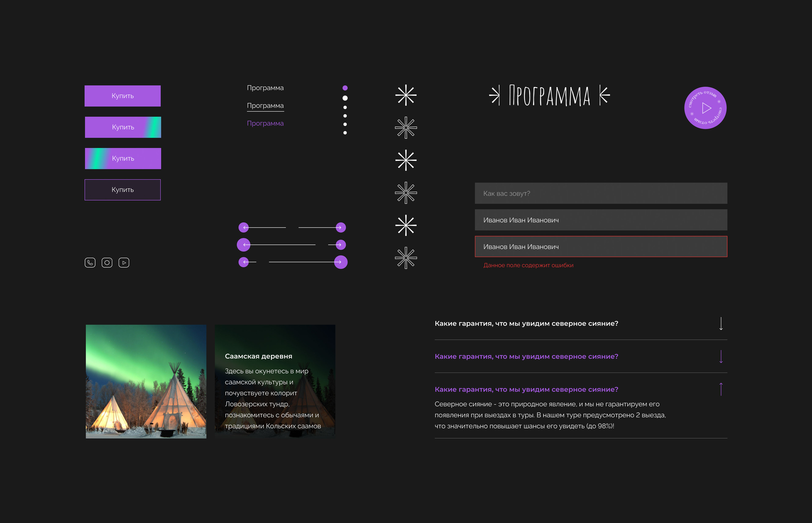
Task: Collapse the open FAQ with up arrow
Action: 721,389
